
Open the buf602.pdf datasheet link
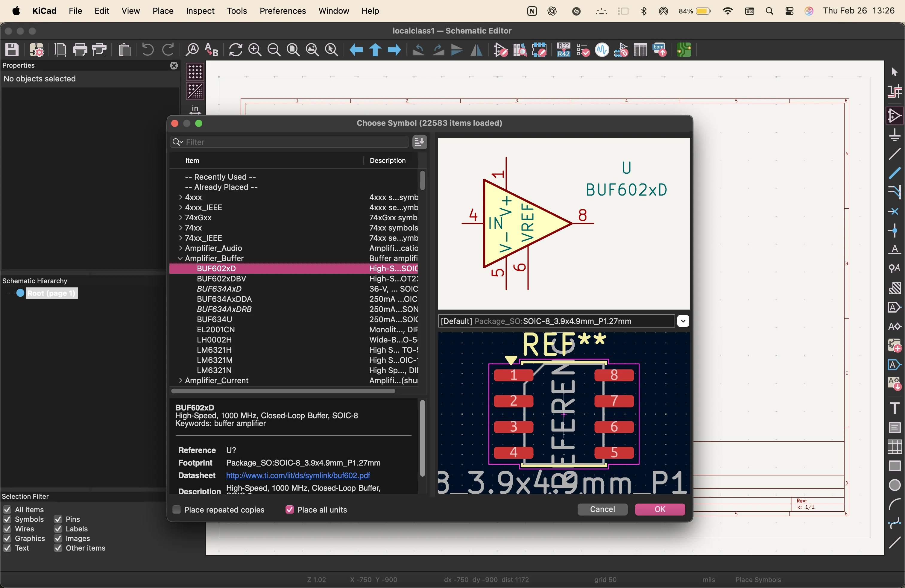(x=298, y=475)
